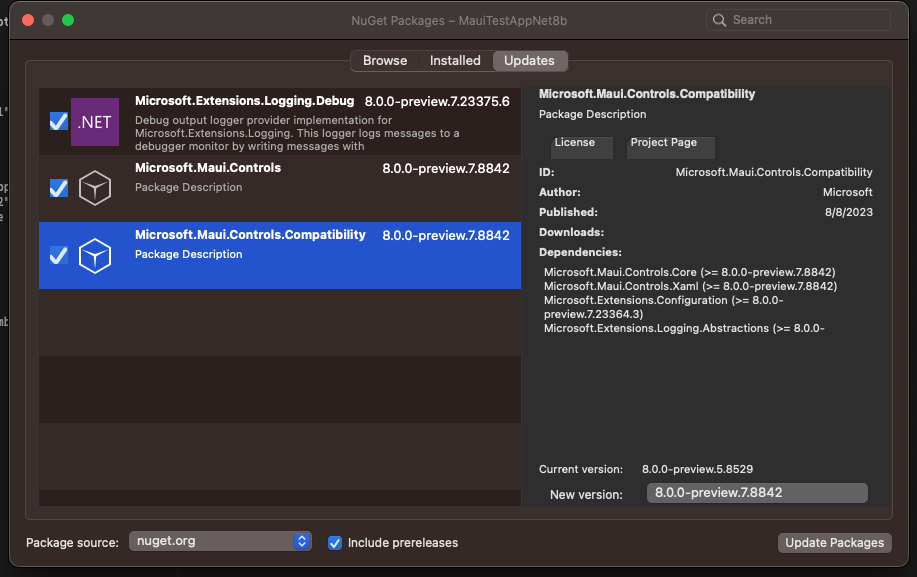Open the New version field dropdown
This screenshot has width=917, height=577.
pyautogui.click(x=757, y=492)
